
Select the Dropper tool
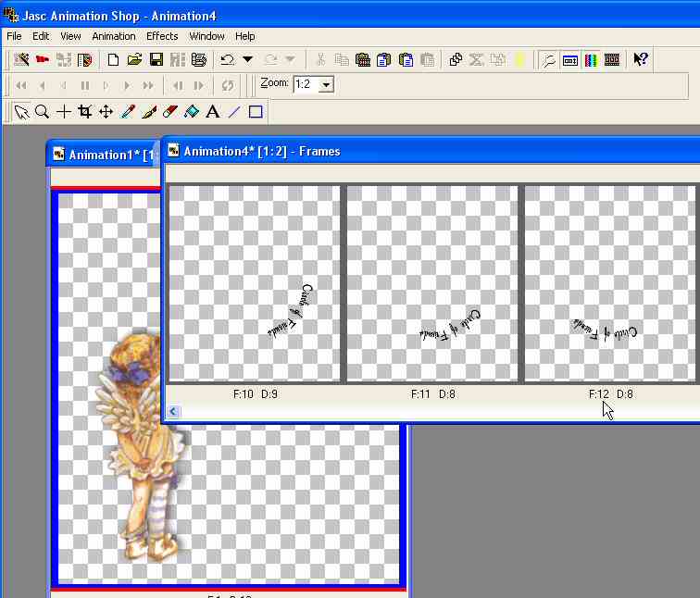click(x=128, y=112)
